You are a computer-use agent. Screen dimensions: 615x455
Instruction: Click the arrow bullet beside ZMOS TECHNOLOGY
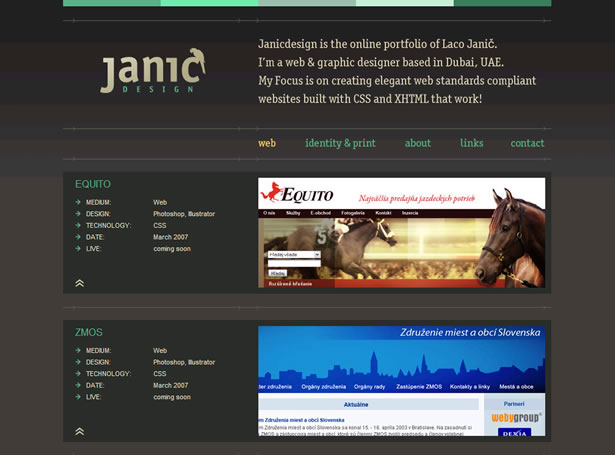point(78,373)
